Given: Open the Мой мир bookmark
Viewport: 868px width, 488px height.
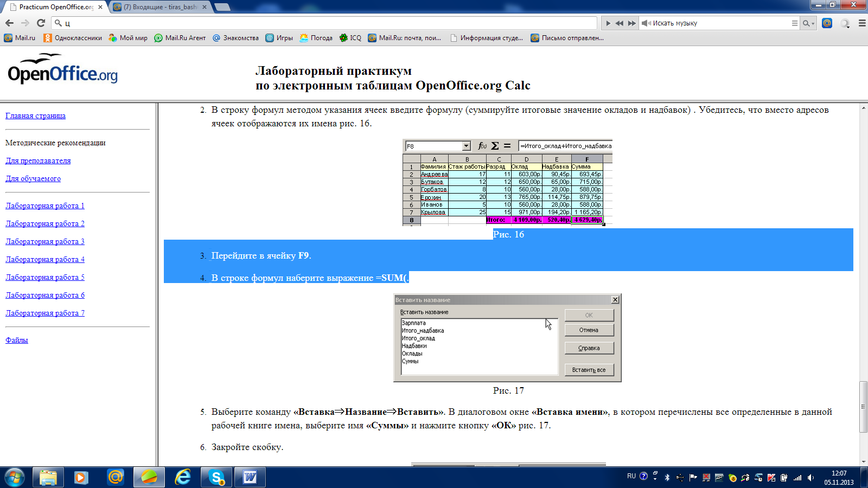Looking at the screenshot, I should click(x=128, y=38).
